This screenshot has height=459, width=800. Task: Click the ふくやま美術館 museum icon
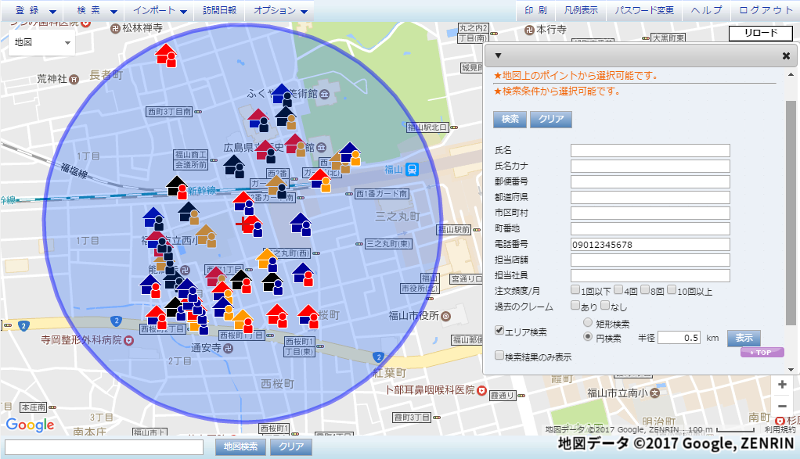[323, 94]
